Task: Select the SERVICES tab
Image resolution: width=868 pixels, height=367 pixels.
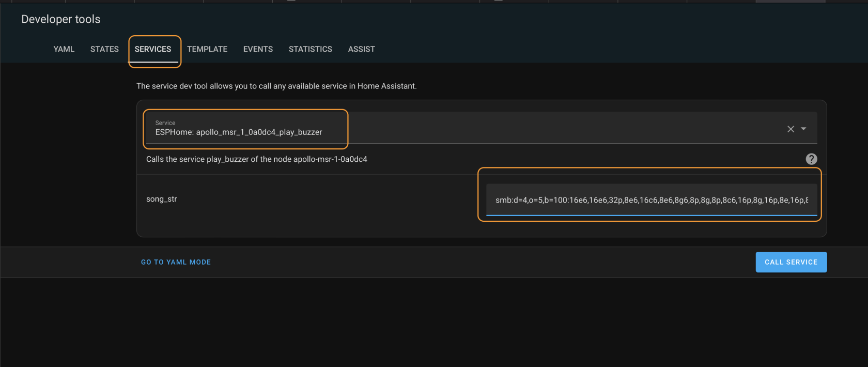Action: 153,49
